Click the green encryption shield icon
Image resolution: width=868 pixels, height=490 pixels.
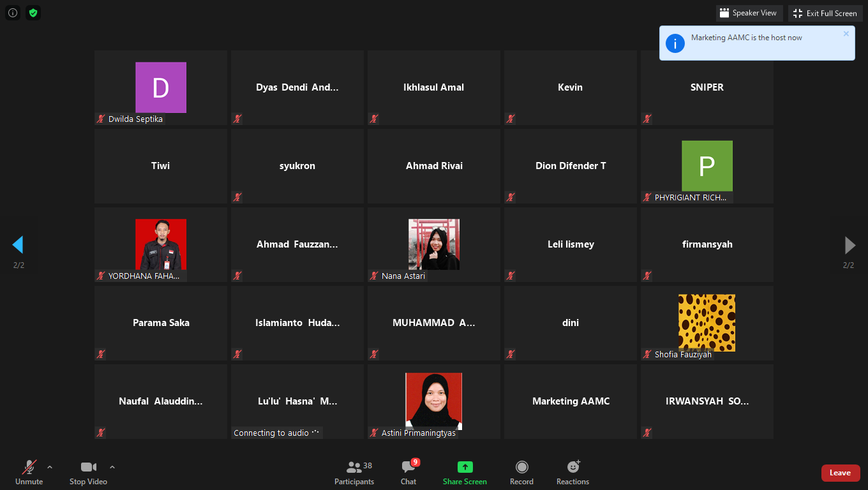click(x=33, y=13)
